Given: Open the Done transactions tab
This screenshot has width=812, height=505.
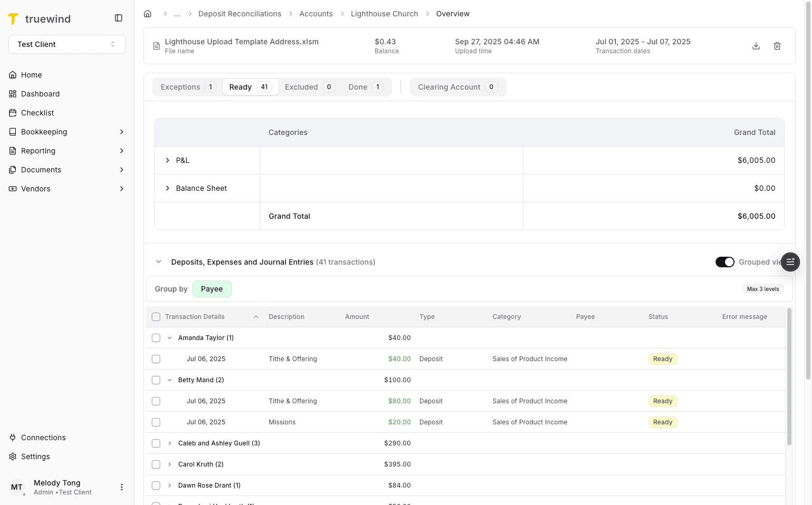Looking at the screenshot, I should coord(358,86).
